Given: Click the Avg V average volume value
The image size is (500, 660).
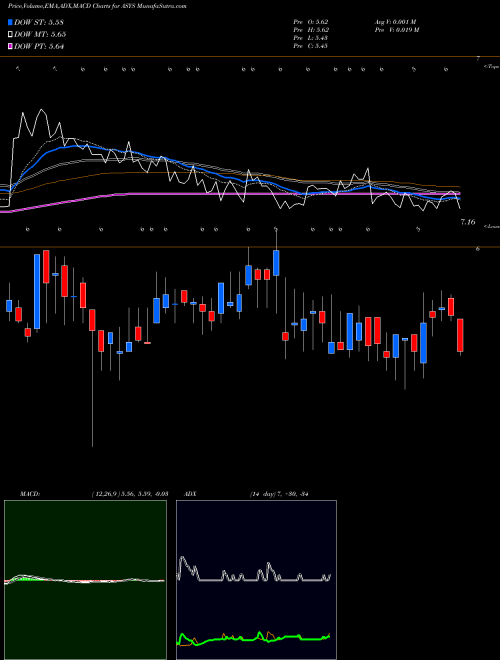Looking at the screenshot, I should (395, 22).
